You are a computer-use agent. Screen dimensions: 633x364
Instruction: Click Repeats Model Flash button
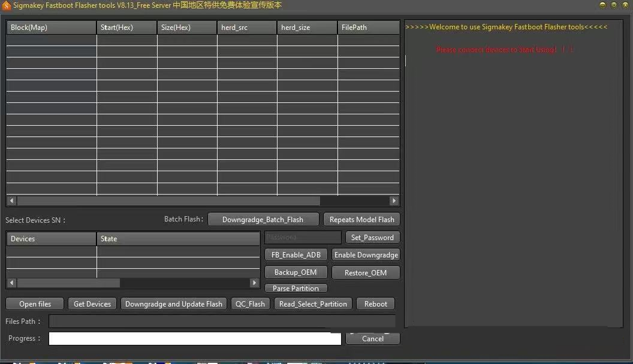click(x=361, y=220)
